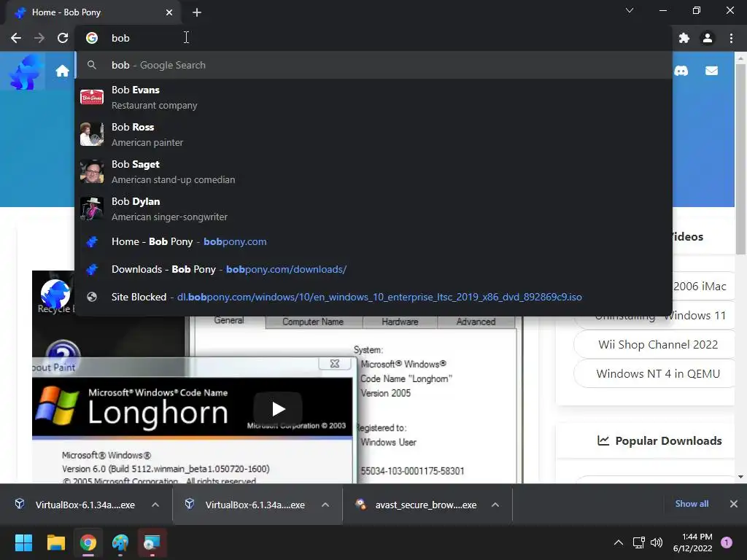Click the network icon in system tray
747x560 pixels.
click(638, 542)
